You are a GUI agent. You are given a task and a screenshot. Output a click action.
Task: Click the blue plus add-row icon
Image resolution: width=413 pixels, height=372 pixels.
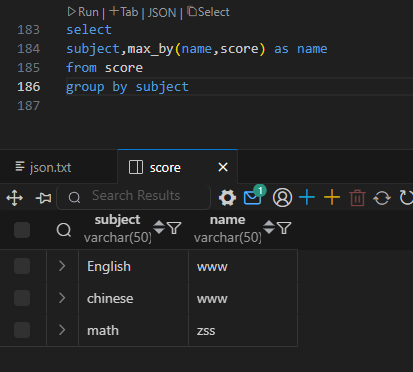click(307, 198)
